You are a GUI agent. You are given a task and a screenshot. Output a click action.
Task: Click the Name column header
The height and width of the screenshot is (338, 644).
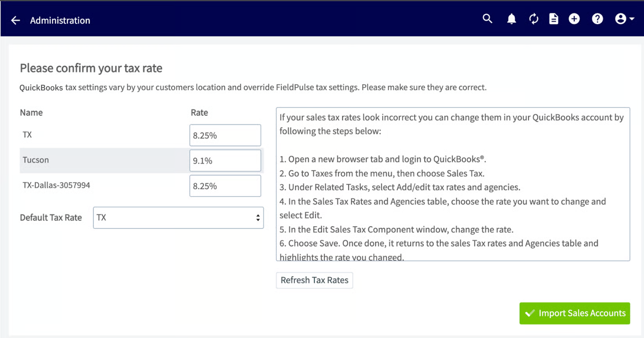point(31,113)
